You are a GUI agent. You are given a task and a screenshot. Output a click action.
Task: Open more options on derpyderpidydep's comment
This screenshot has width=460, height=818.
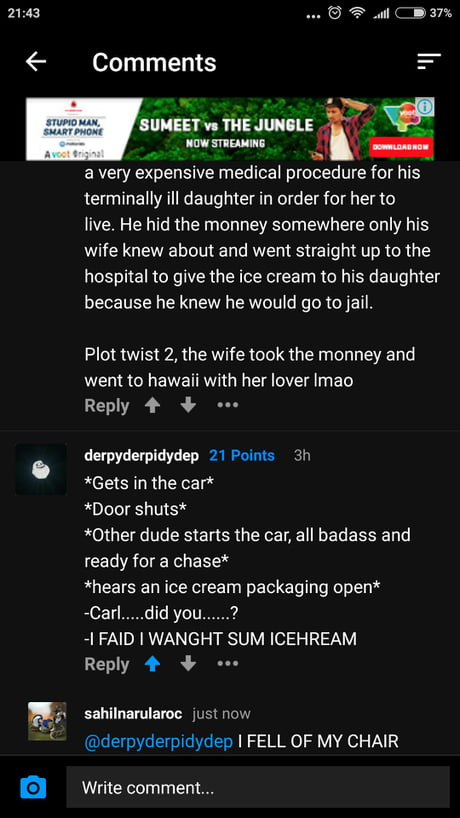click(x=228, y=664)
